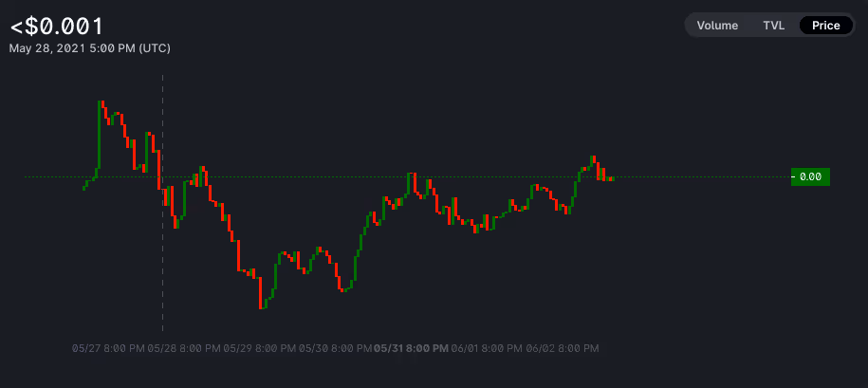The height and width of the screenshot is (388, 868).
Task: Click the first green candle at chart start
Action: pyautogui.click(x=84, y=188)
